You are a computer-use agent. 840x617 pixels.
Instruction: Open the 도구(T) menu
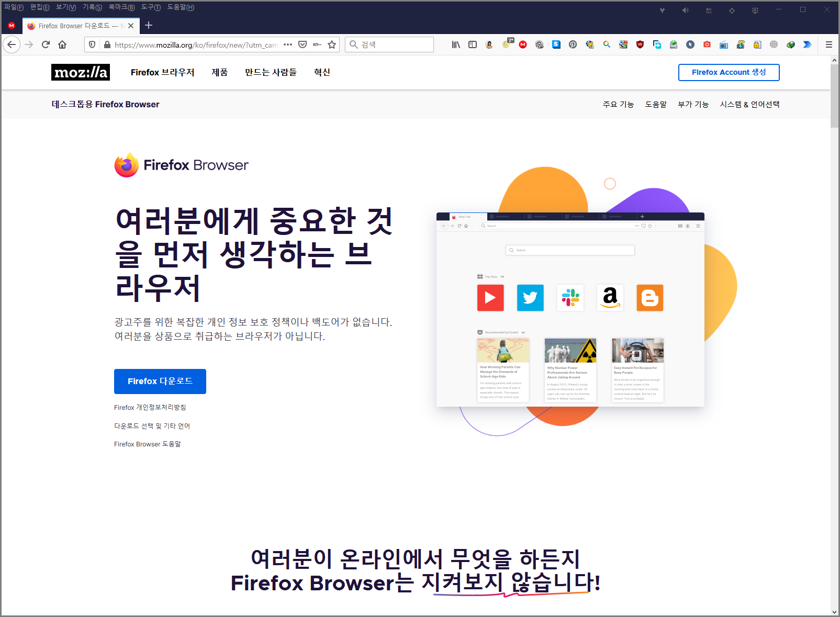tap(151, 7)
